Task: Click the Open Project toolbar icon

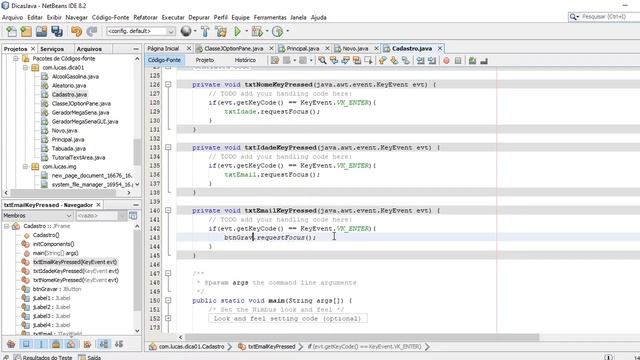Action: [x=41, y=31]
